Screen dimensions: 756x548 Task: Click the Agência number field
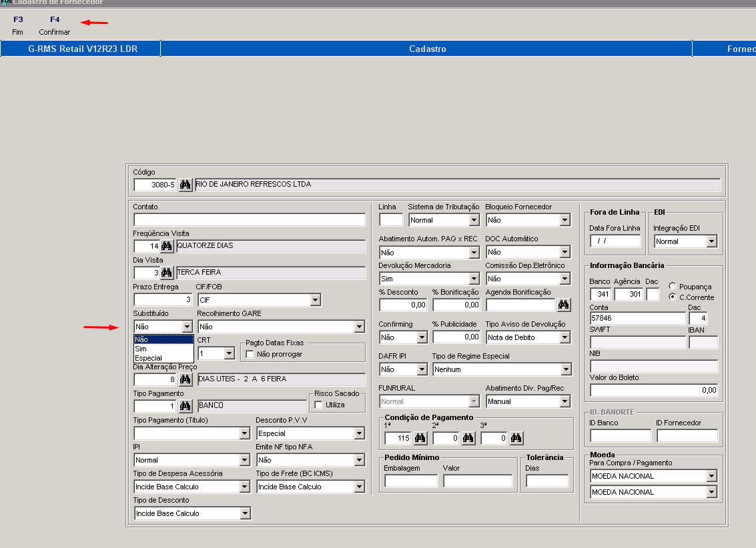coord(629,294)
